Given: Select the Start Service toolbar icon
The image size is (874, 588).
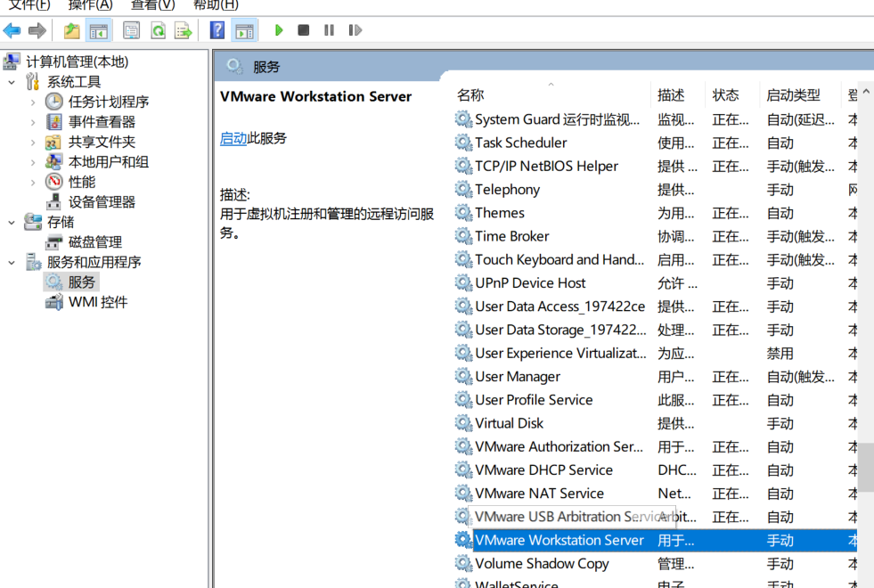Looking at the screenshot, I should (x=278, y=29).
